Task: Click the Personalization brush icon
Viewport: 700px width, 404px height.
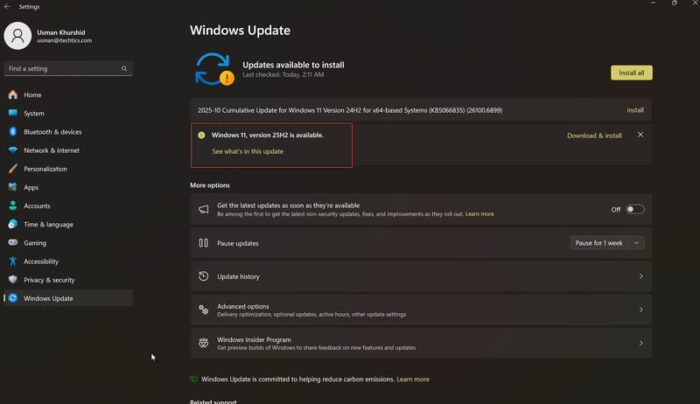Action: 13,169
